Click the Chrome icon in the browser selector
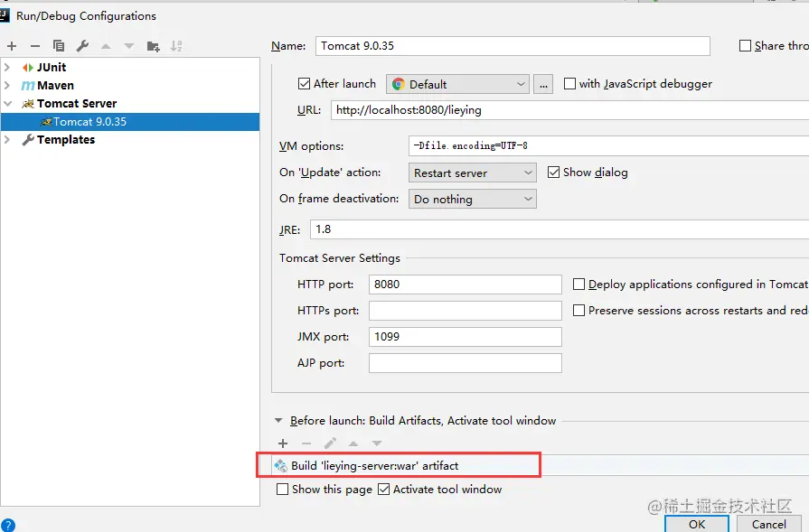The image size is (809, 532). coord(399,84)
